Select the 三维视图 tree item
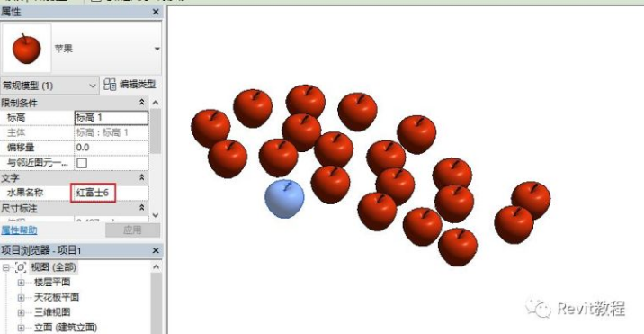 tap(52, 312)
